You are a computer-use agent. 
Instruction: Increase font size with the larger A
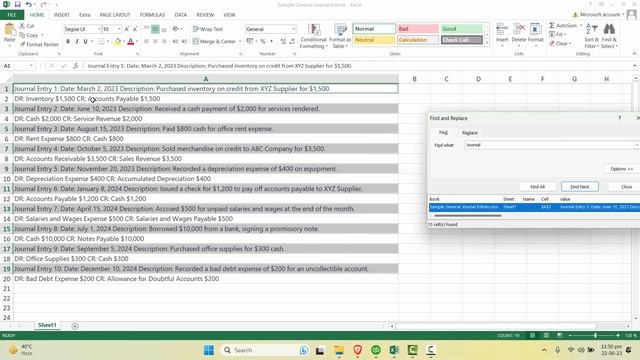(127, 29)
